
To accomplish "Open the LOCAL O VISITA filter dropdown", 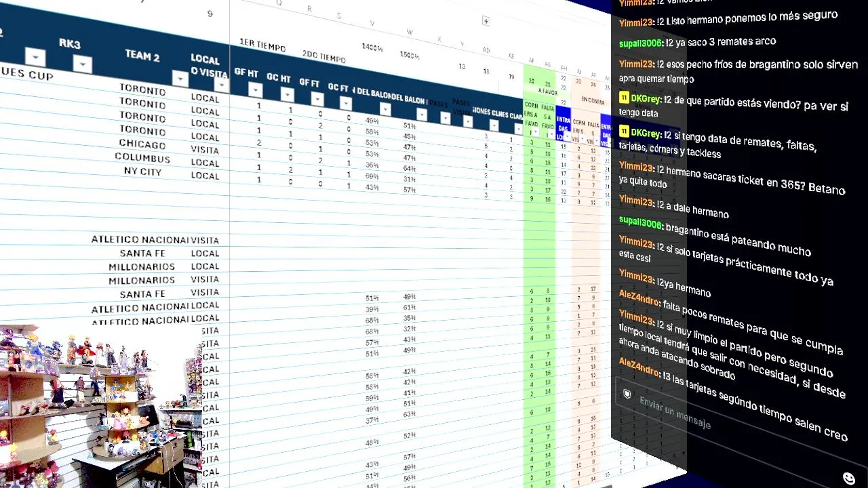I will tap(221, 85).
